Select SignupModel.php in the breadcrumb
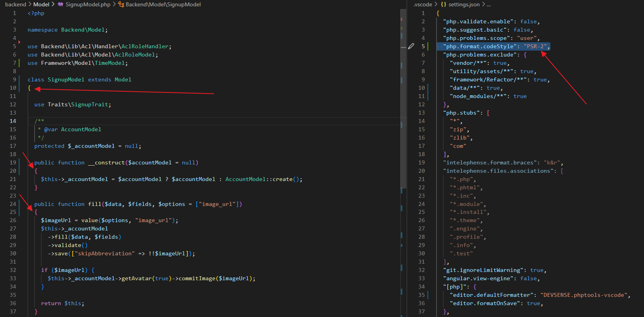 (88, 4)
